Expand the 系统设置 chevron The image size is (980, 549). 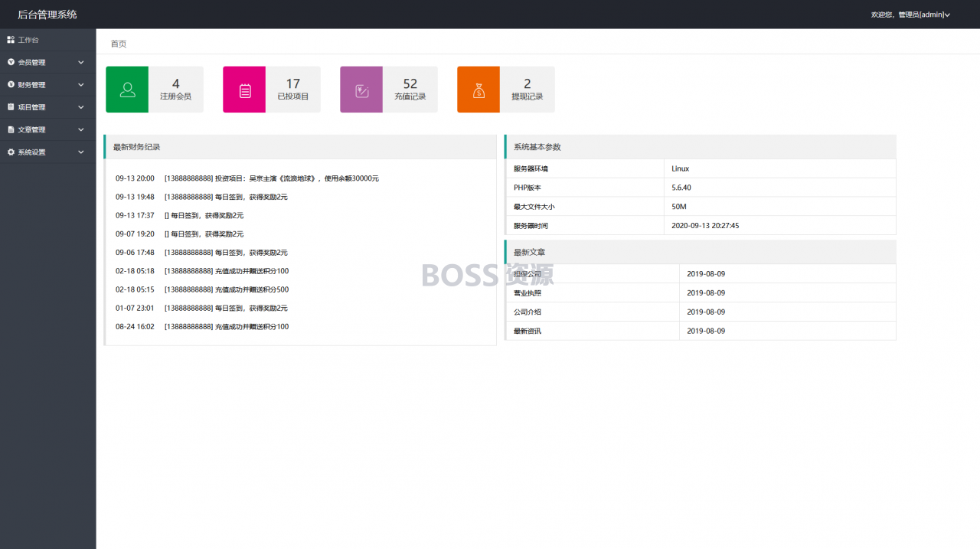pos(81,152)
